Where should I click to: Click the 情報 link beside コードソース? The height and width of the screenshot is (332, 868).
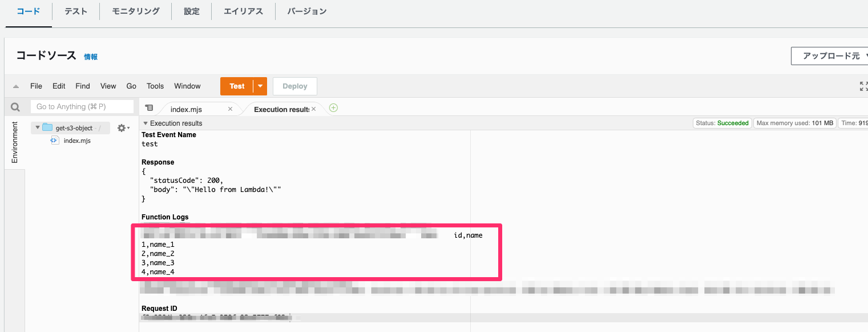click(91, 57)
